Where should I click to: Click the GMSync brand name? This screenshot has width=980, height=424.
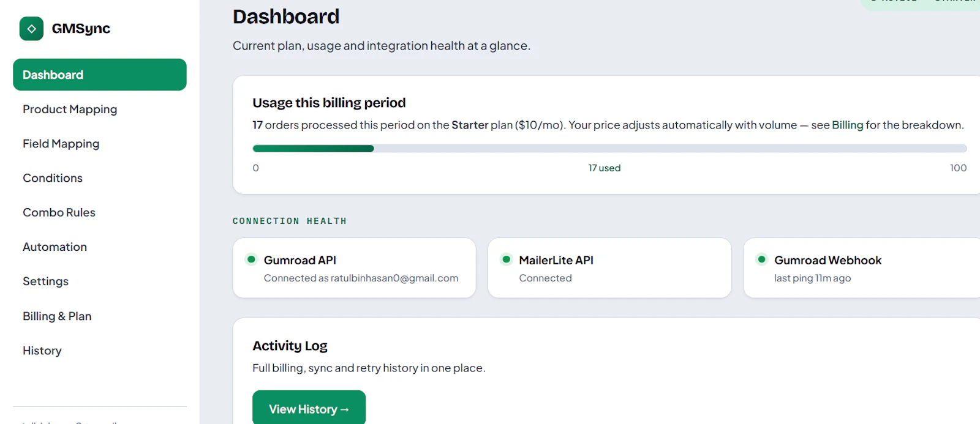click(81, 29)
